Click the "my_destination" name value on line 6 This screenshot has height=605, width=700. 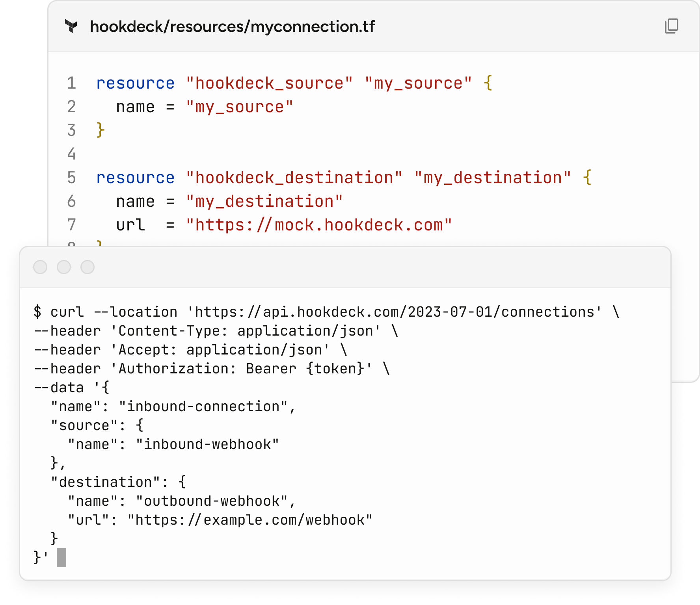tap(264, 201)
